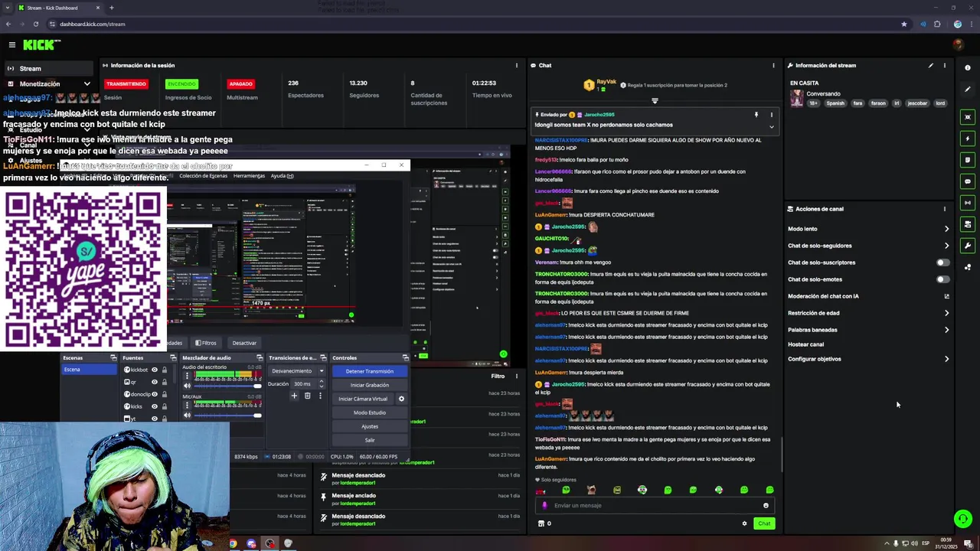Open the Acciones de canal options menu

945,209
